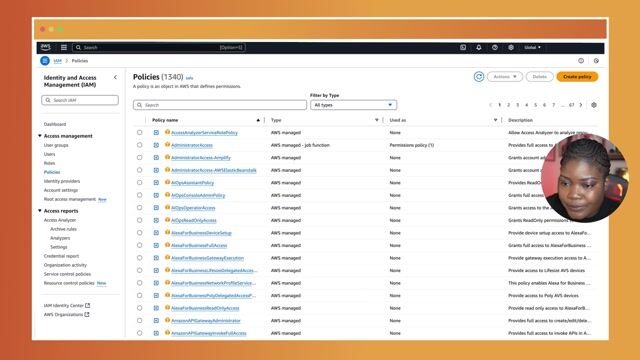Go to page 67 of policies

571,105
